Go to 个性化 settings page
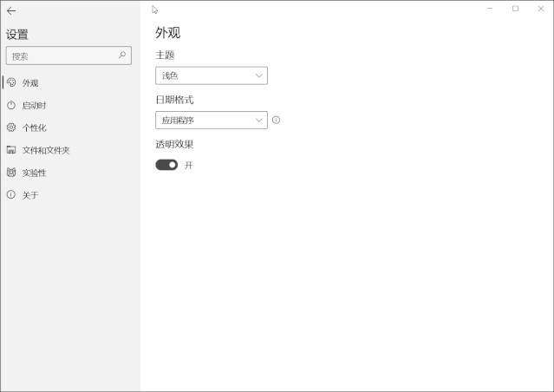Viewport: 554px width, 392px height. pyautogui.click(x=70, y=127)
